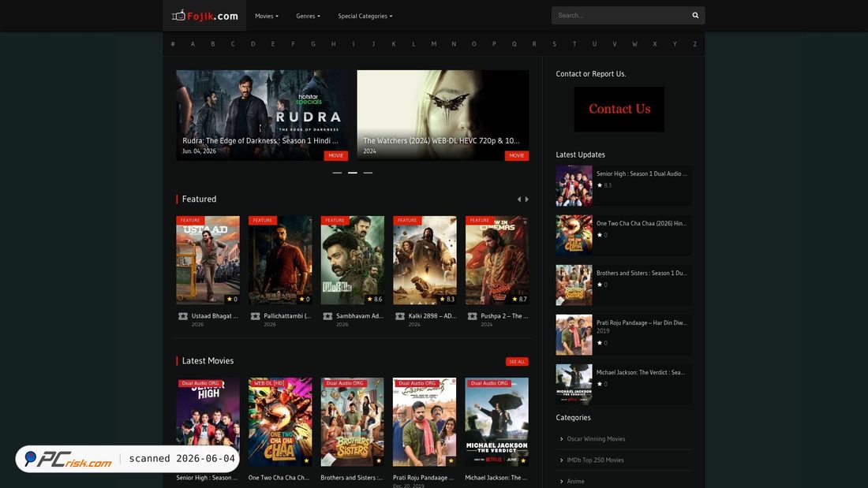Viewport: 868px width, 488px height.
Task: Filter titles by letter M
Action: [x=433, y=43]
